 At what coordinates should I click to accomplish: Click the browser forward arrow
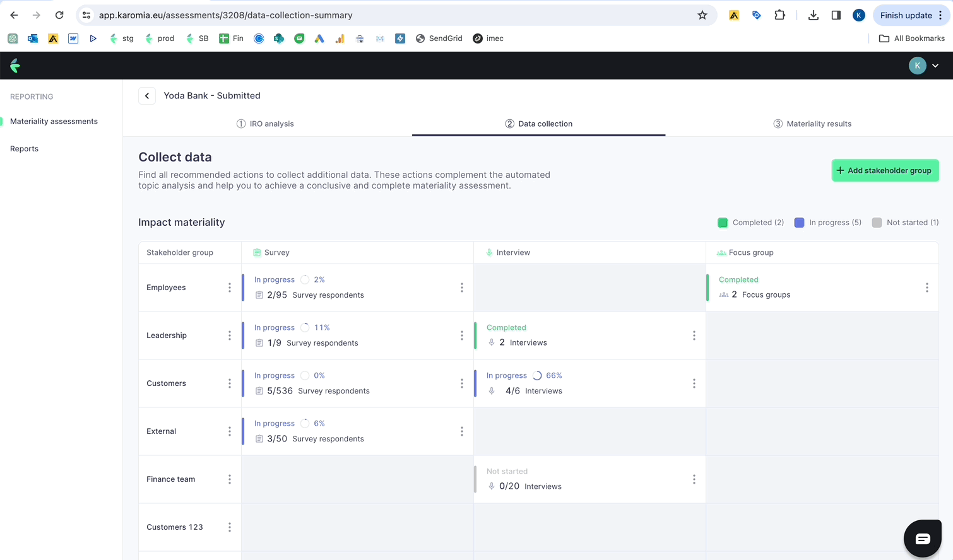click(x=37, y=15)
